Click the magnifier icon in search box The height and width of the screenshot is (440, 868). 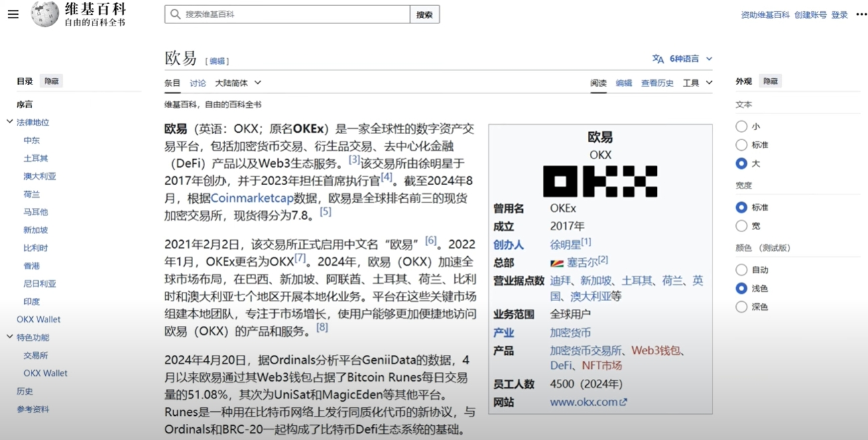176,14
